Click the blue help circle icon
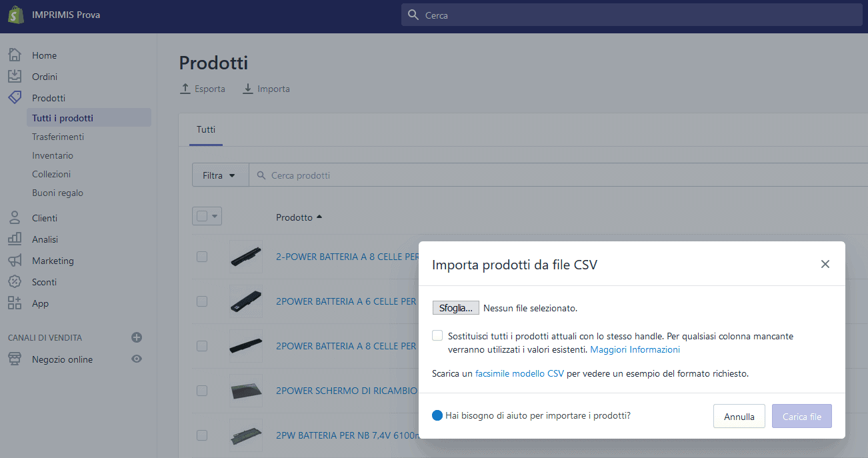 click(437, 415)
